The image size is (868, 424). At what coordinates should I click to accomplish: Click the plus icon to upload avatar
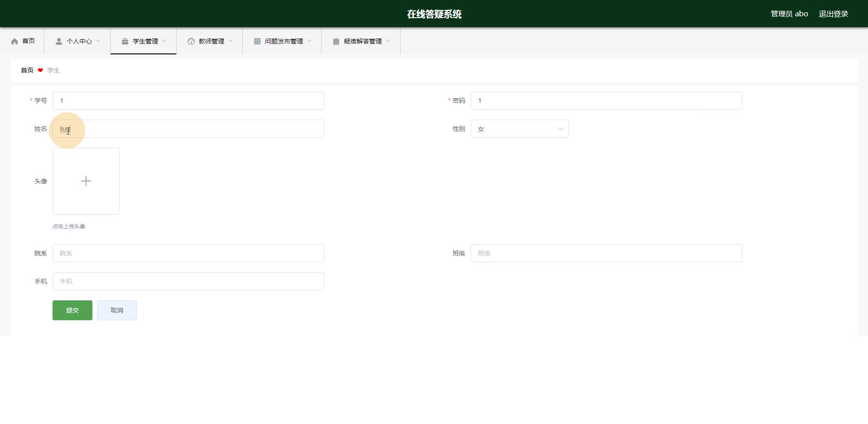pos(86,181)
